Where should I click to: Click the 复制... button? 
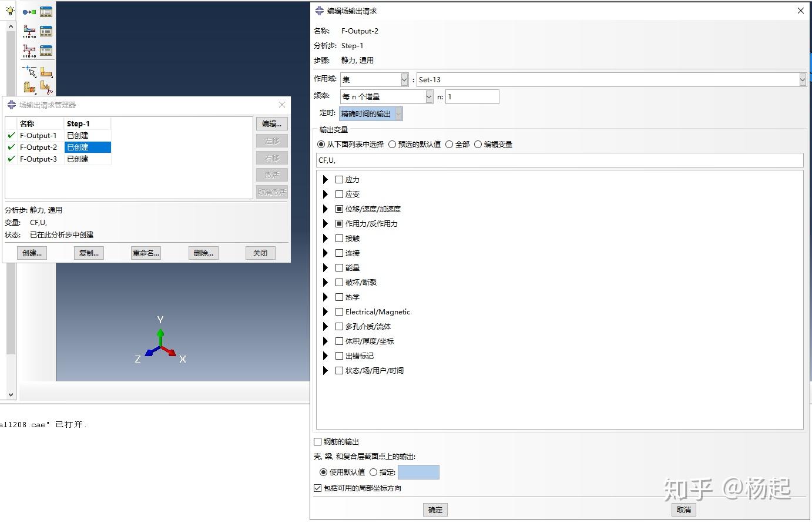(89, 253)
